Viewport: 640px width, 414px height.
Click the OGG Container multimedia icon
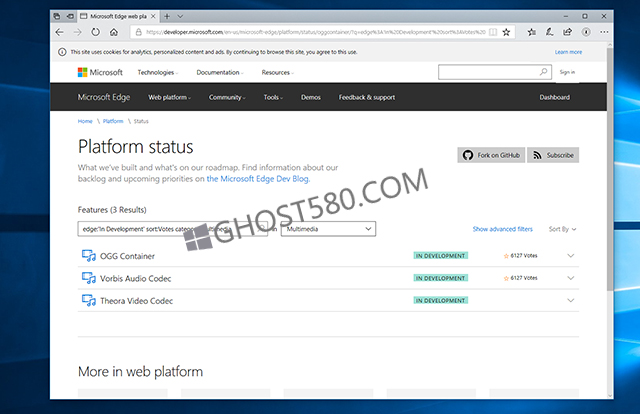coord(89,256)
